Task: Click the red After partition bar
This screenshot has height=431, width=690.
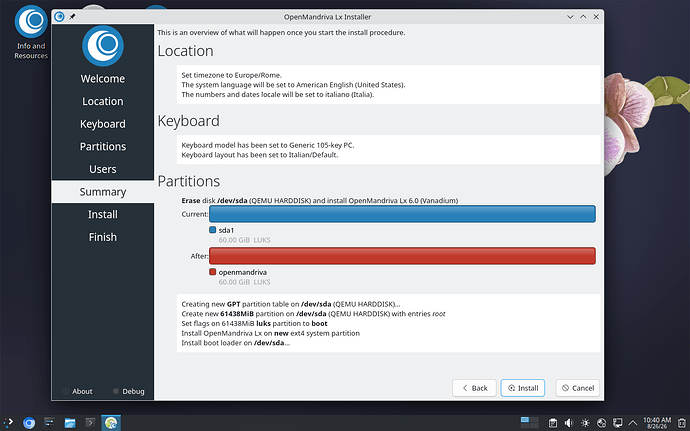Action: pos(402,256)
